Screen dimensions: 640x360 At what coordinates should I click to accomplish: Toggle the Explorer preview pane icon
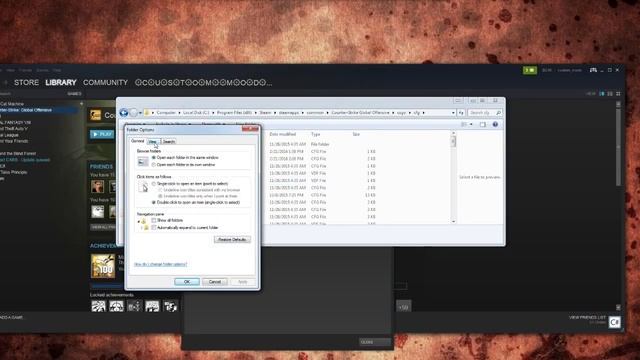pyautogui.click(x=482, y=124)
